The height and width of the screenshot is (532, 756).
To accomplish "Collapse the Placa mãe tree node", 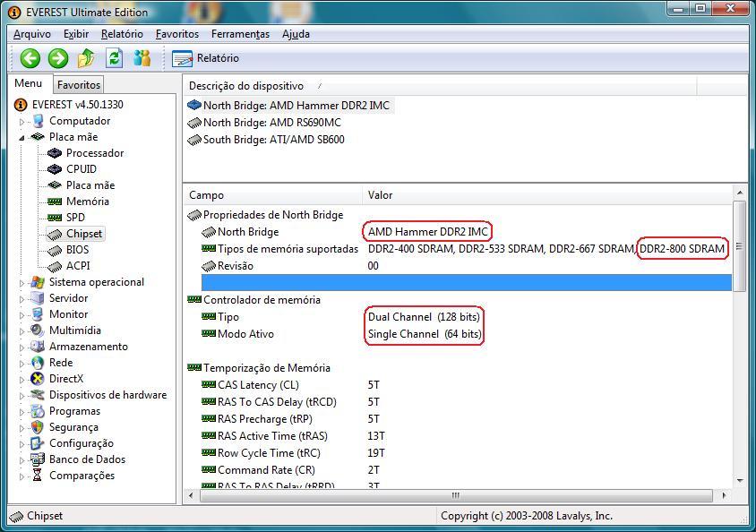I will click(21, 138).
